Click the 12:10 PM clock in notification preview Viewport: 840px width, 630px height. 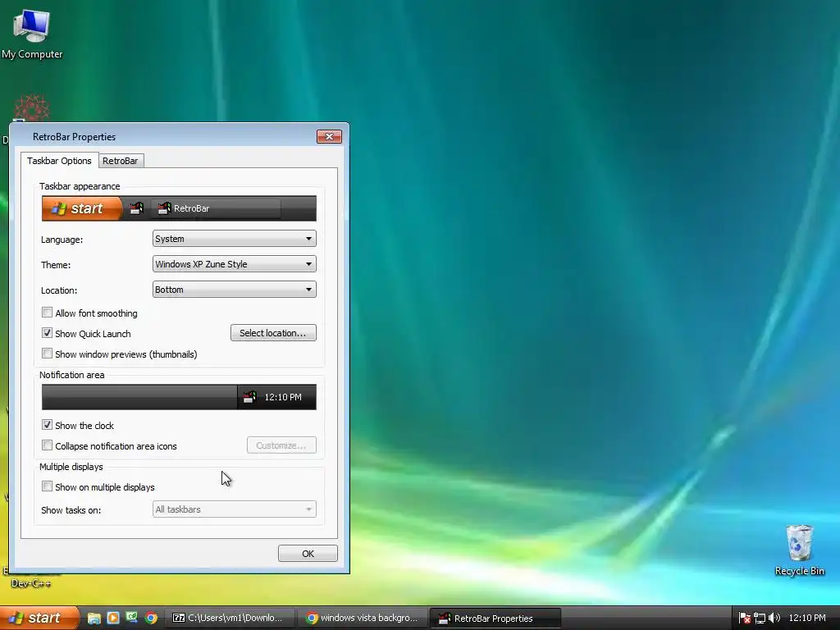[x=283, y=397]
